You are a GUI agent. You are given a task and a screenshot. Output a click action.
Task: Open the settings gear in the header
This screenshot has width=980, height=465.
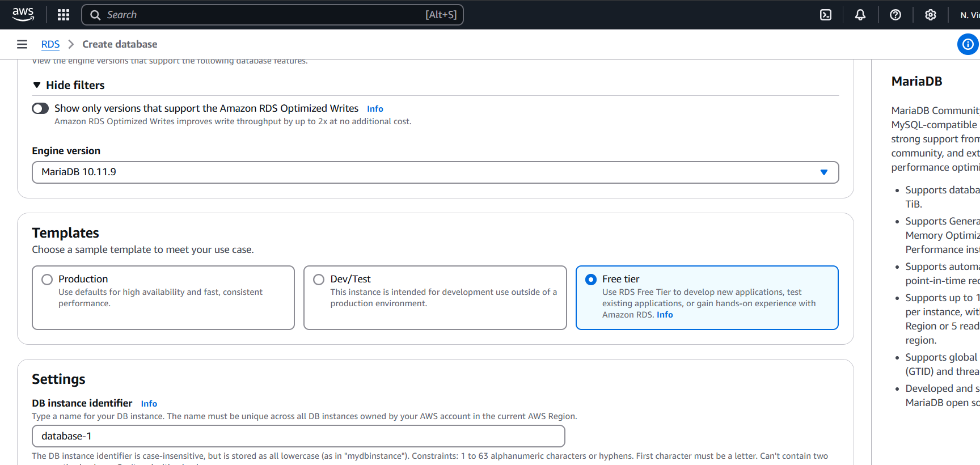[931, 15]
